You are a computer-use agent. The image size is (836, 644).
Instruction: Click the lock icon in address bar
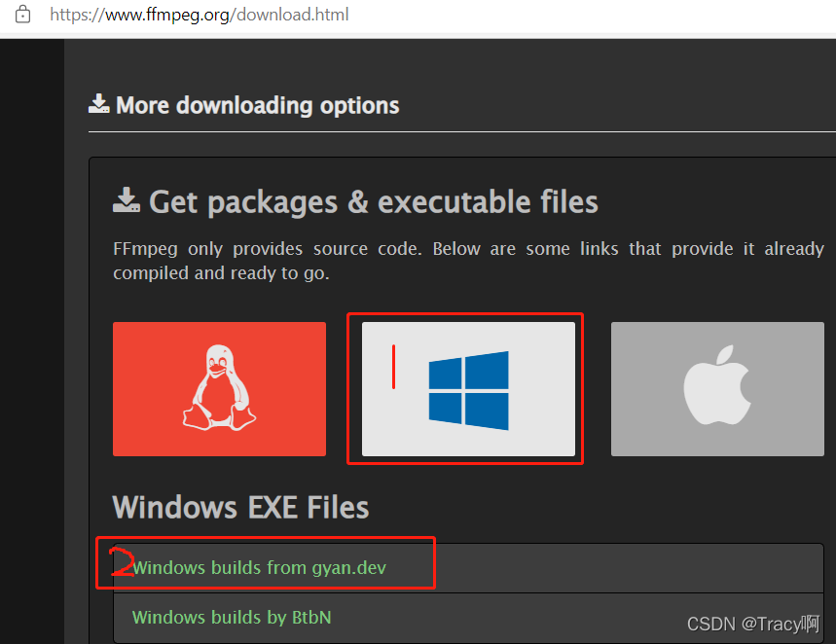point(23,15)
